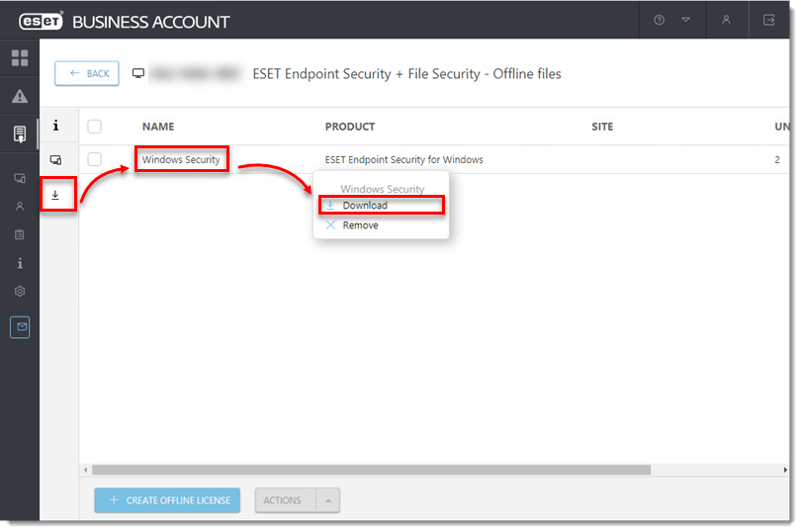Sort by the SITE column header

[x=602, y=127]
